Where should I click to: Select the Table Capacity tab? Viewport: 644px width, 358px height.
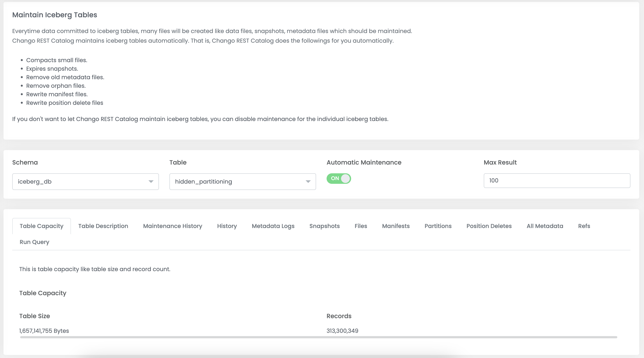(x=42, y=226)
